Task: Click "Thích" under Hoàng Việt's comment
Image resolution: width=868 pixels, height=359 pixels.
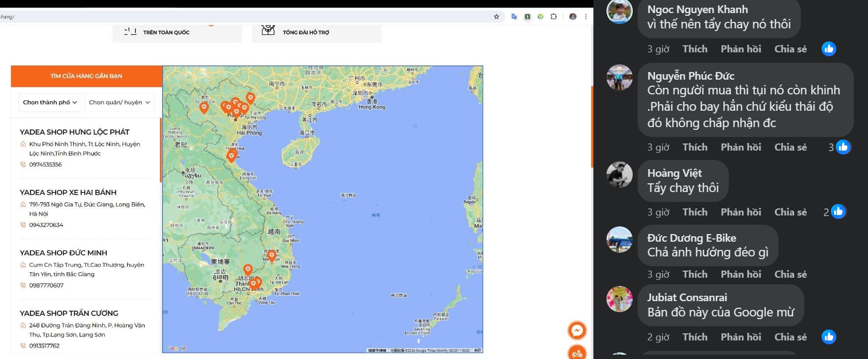Action: click(x=694, y=212)
